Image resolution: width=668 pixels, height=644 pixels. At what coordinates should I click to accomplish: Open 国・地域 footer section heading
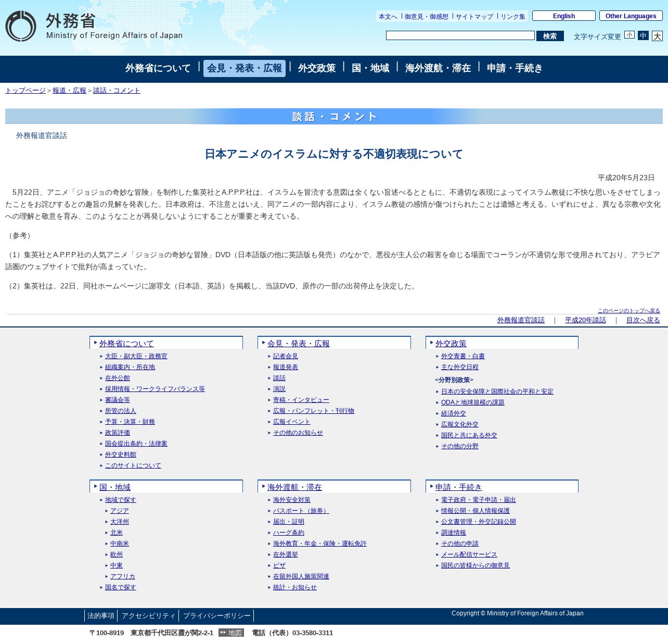click(x=115, y=487)
